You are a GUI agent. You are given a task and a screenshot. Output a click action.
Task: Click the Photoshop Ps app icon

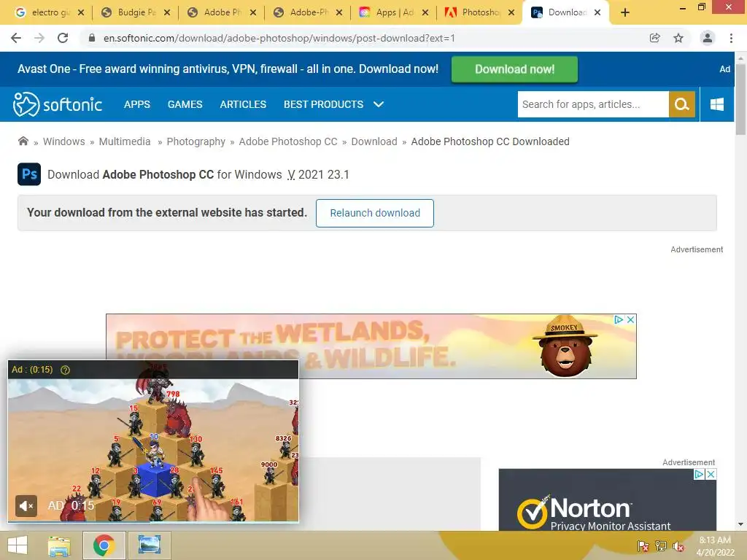pos(29,174)
